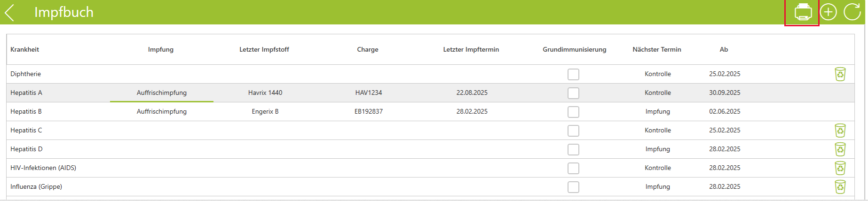Go back using the left arrow

10,12
